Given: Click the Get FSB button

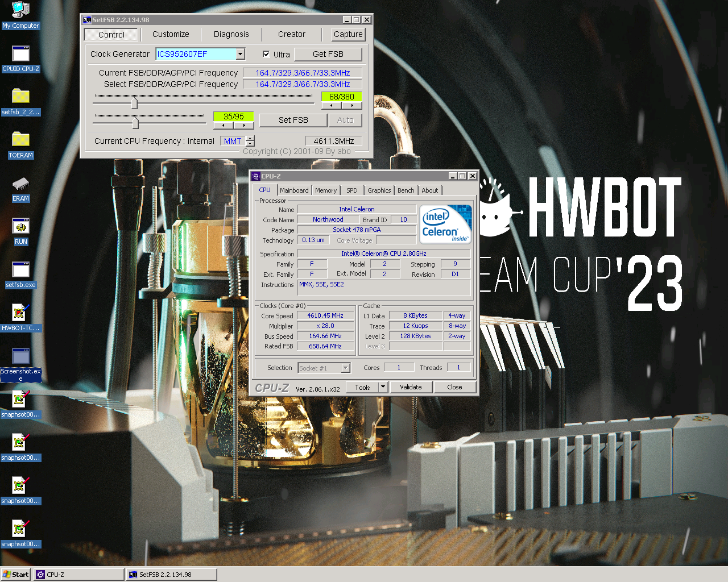Looking at the screenshot, I should tap(328, 54).
